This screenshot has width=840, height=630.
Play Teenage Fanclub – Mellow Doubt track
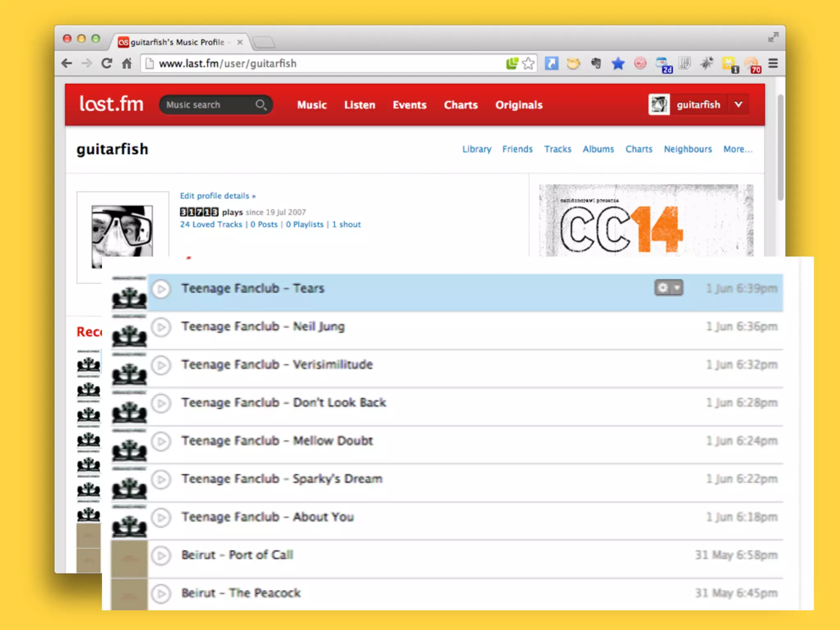[161, 441]
